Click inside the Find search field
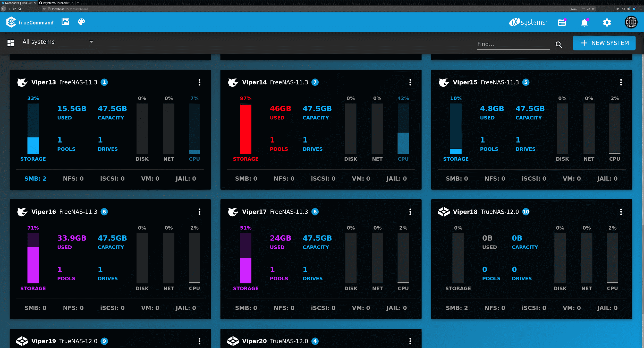 click(513, 44)
